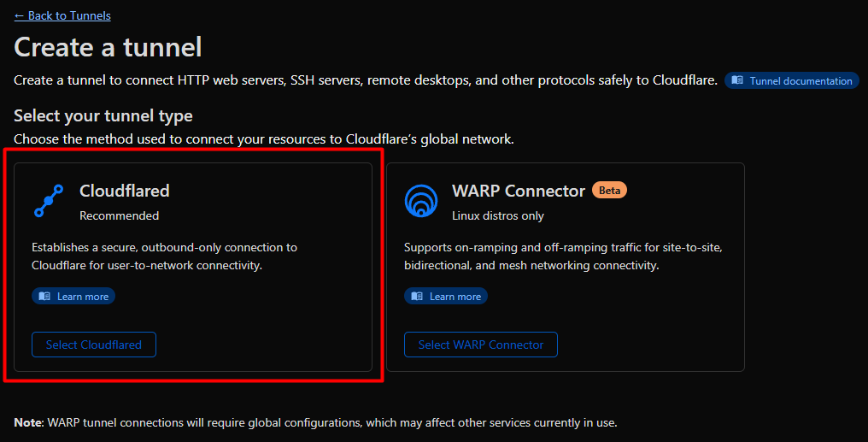The image size is (868, 442).
Task: Open Learn more text under WARP Connector
Action: [x=455, y=297]
